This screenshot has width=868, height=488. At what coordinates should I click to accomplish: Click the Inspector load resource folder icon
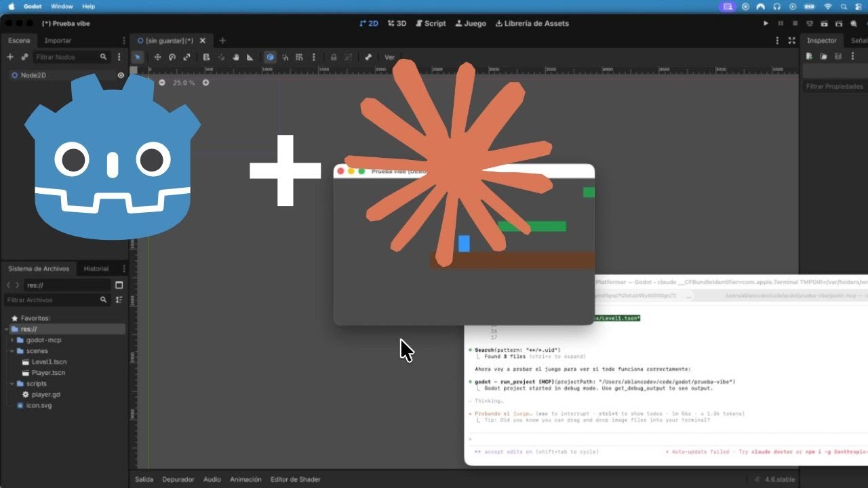(x=823, y=56)
